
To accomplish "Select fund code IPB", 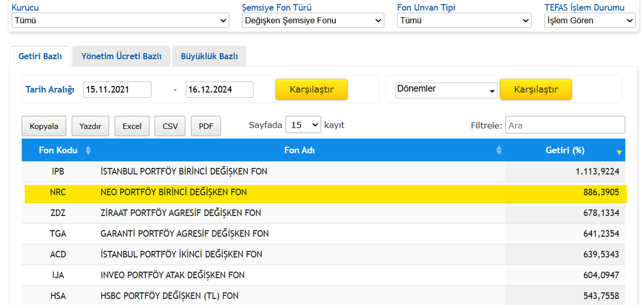I will click(58, 171).
